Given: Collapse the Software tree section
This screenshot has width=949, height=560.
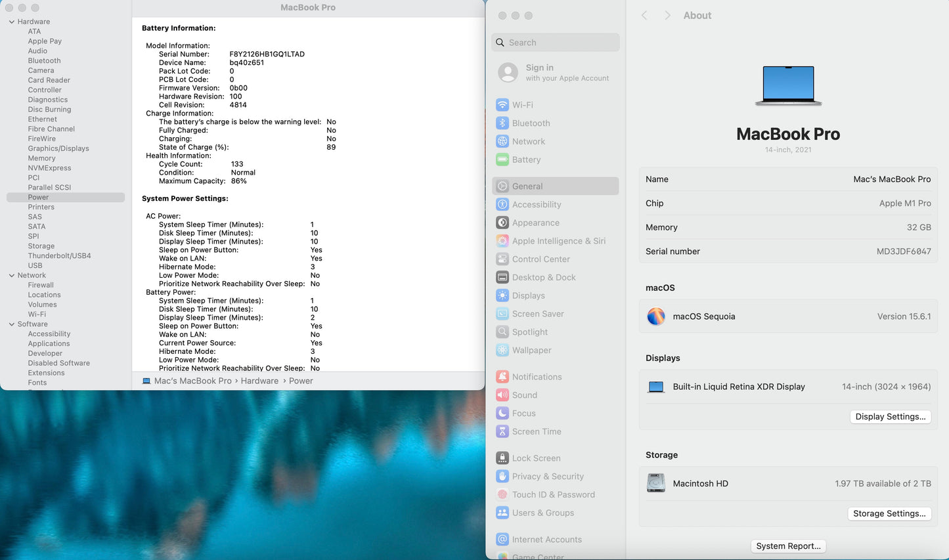Looking at the screenshot, I should (12, 324).
